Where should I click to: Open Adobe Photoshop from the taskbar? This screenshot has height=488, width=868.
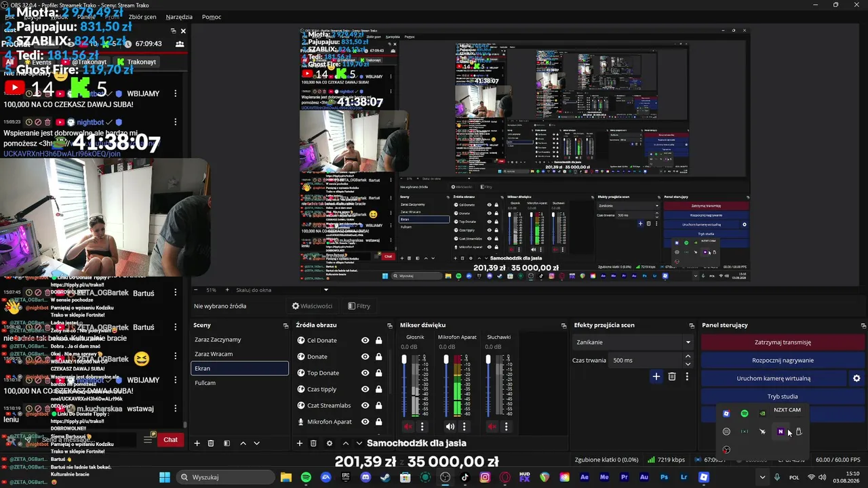click(664, 477)
